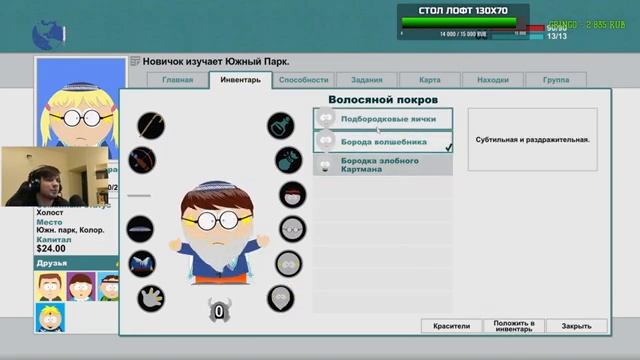Click the Друзья section header
Viewport: 640px width, 360px height.
pyautogui.click(x=76, y=263)
